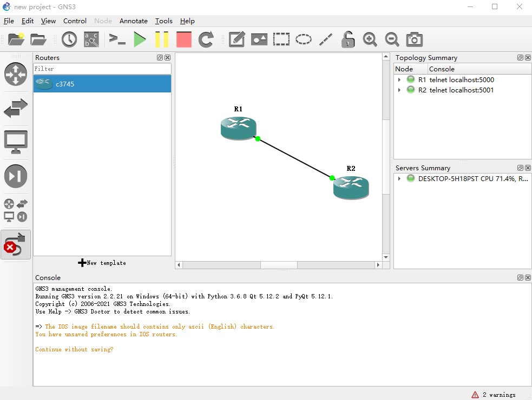Open the File menu
The image size is (532, 400).
click(x=9, y=21)
